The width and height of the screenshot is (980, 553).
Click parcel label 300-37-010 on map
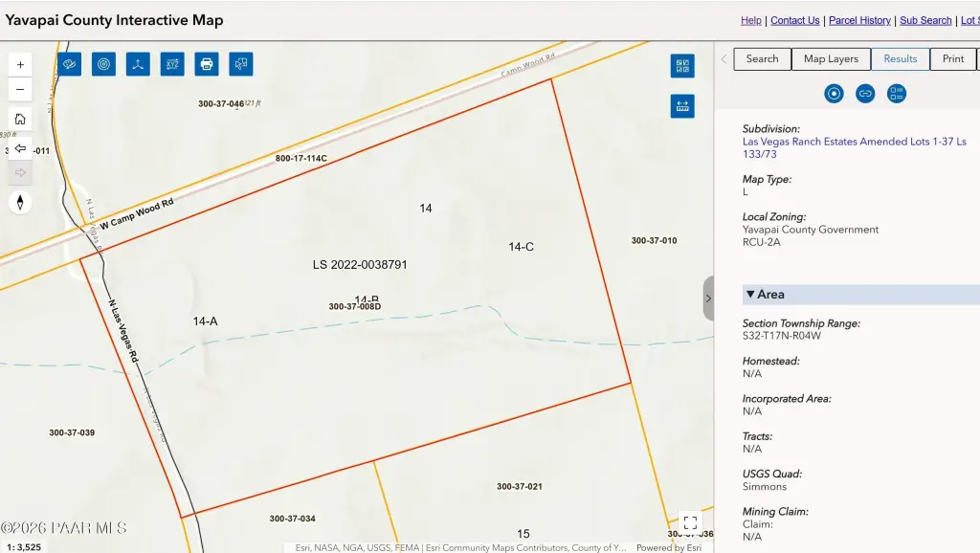tap(654, 240)
